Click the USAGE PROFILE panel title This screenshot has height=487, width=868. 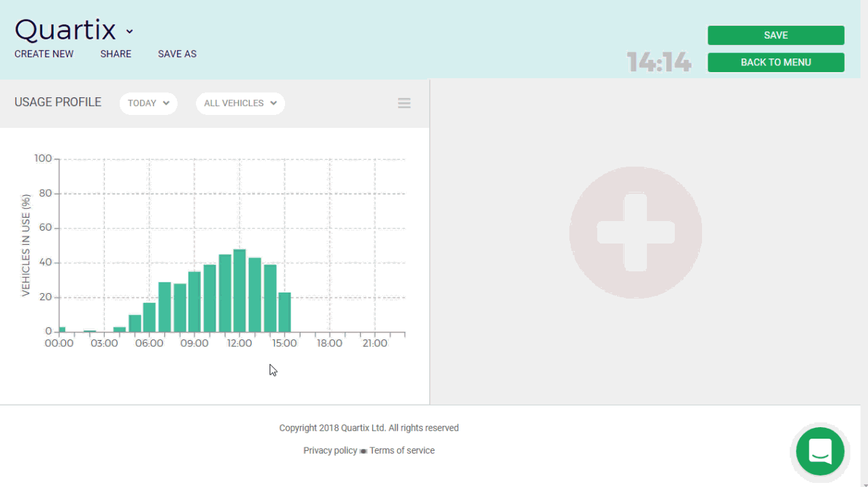click(x=58, y=102)
